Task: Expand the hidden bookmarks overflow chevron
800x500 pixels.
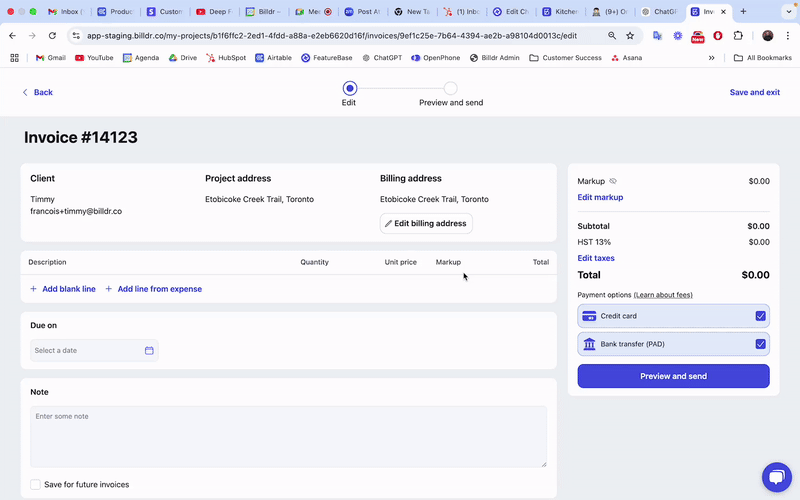Action: coord(712,58)
